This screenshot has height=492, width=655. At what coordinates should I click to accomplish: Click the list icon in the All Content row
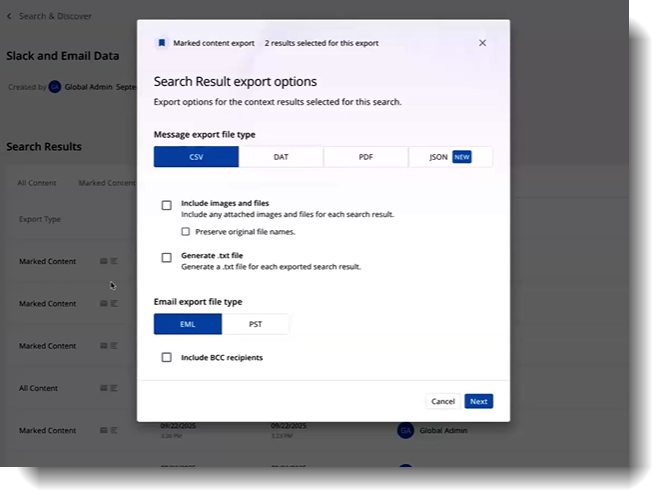(114, 388)
